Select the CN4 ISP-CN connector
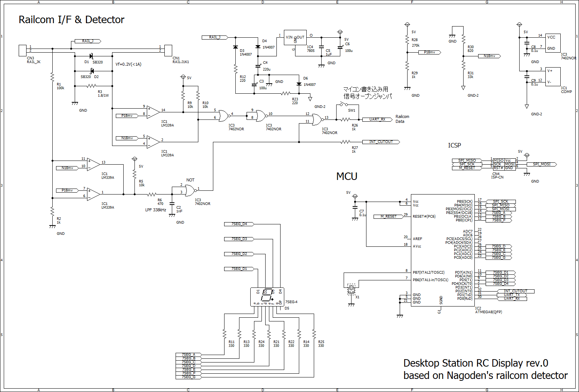The image size is (579, 392). point(504,165)
